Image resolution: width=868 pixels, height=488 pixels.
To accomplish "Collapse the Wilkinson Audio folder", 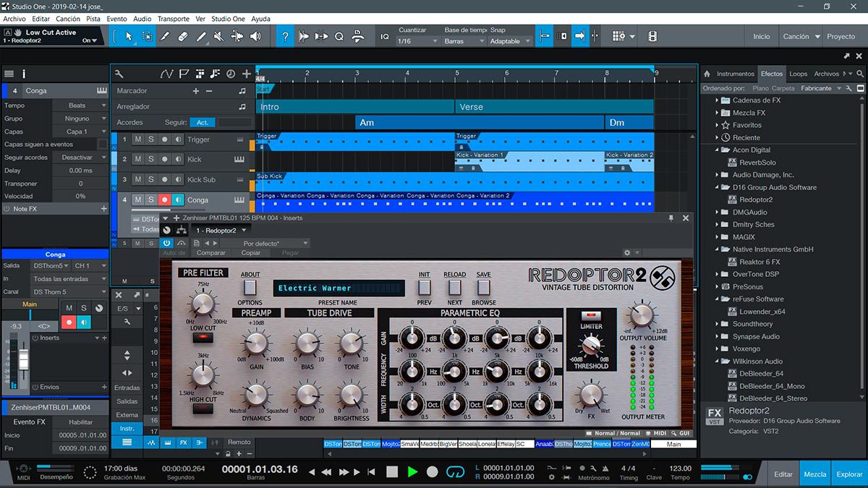I will coord(717,361).
